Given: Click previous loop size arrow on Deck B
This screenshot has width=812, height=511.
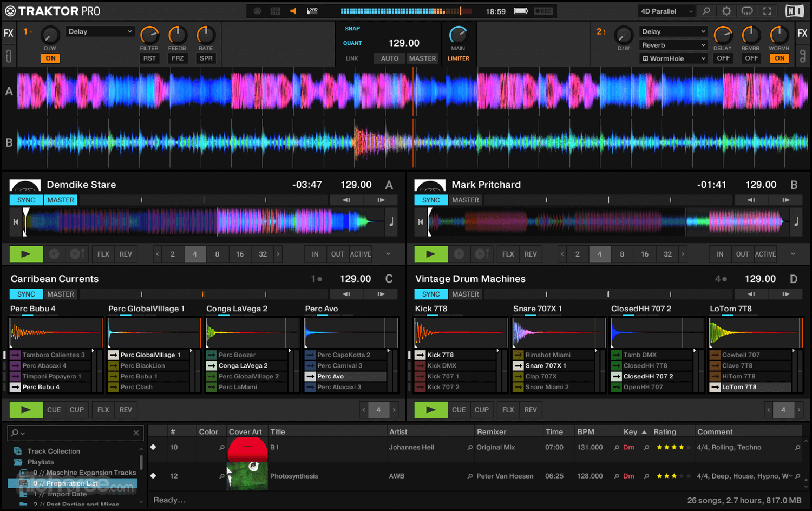Looking at the screenshot, I should [562, 254].
